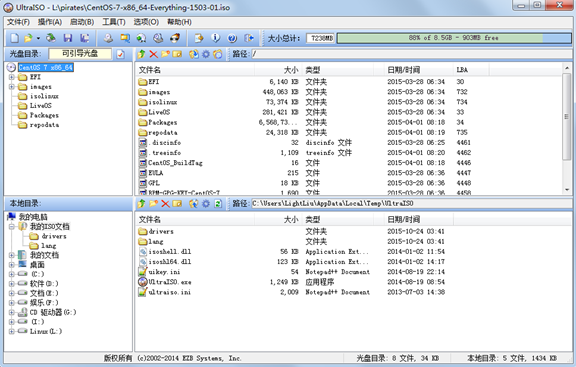Click the 可引导光盘 disc type field
The image size is (576, 367).
[x=80, y=54]
